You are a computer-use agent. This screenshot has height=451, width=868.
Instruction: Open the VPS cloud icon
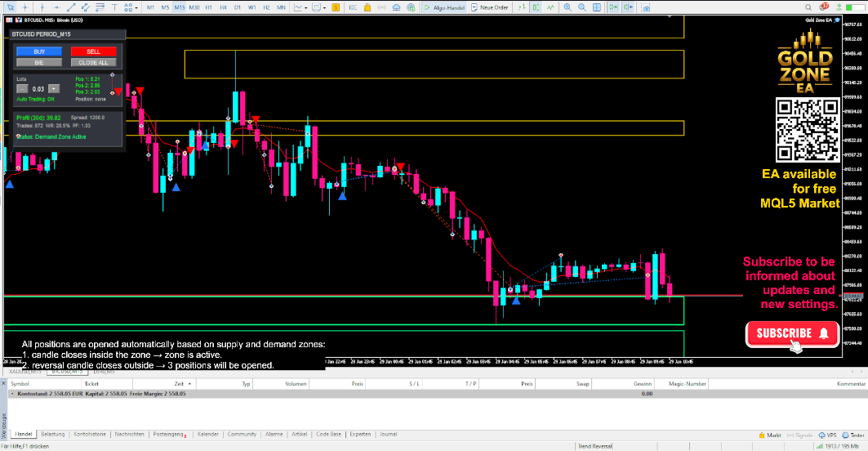pos(396,7)
